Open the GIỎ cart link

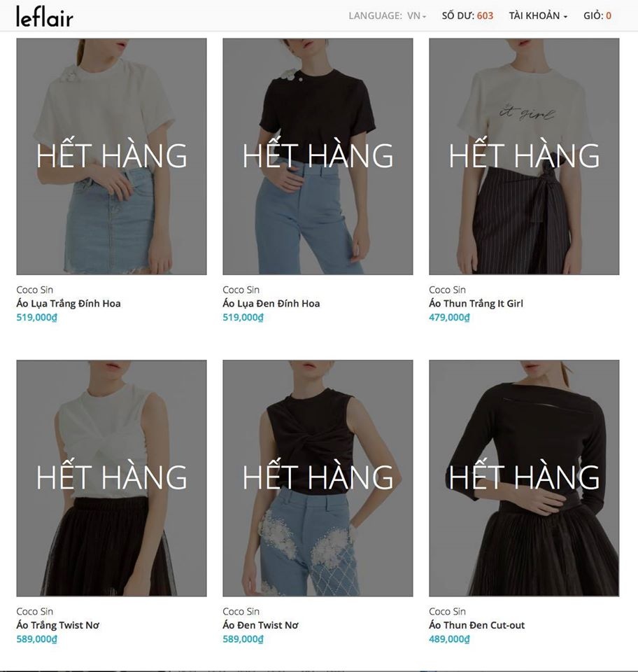597,16
